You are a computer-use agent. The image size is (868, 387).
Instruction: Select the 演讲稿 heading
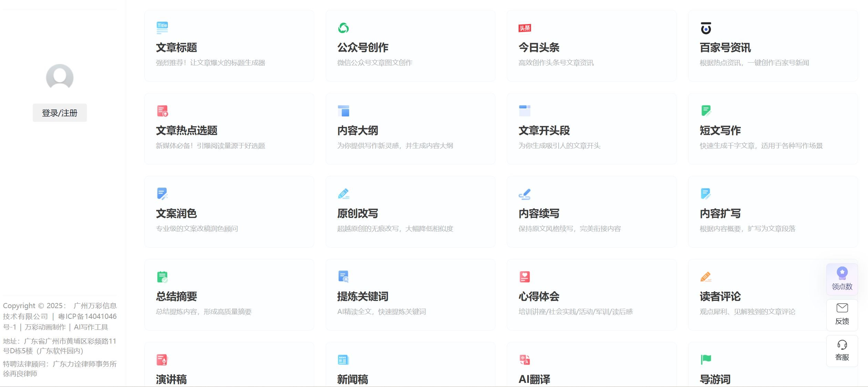click(x=171, y=379)
